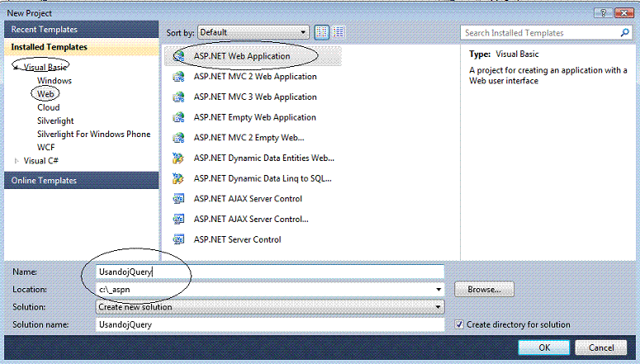Select ASP.NET Web Application template
640x364 pixels.
(253, 56)
